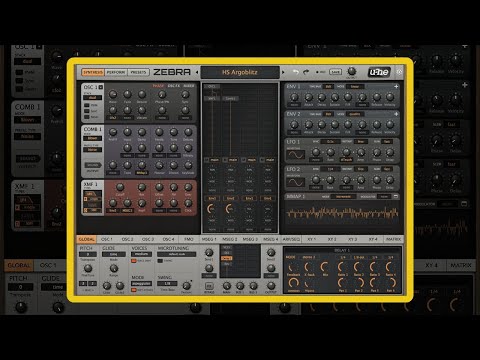
Task: Click the u-he logo
Action: pyautogui.click(x=379, y=72)
